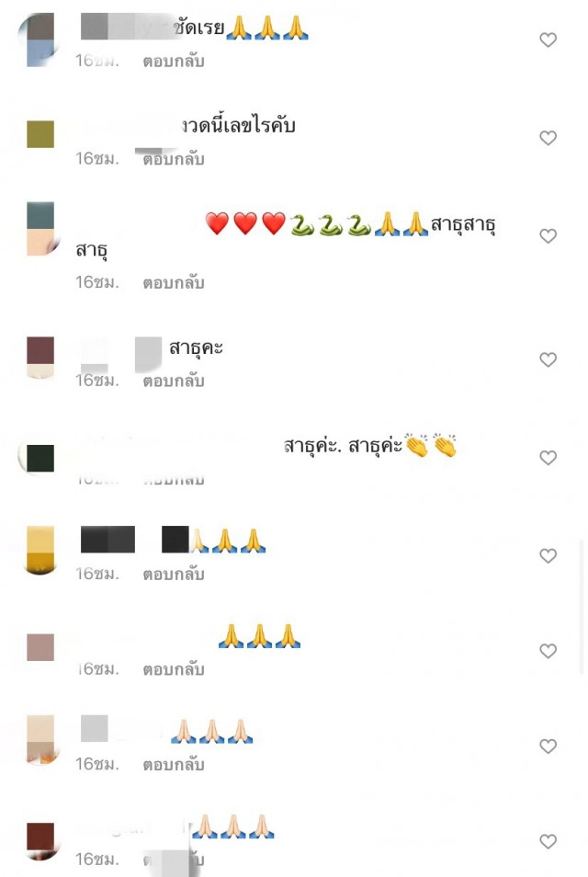Viewport: 588px width, 877px height.
Task: Click ตอบกลับ under the "สาธุคะ" comment
Action: (174, 381)
